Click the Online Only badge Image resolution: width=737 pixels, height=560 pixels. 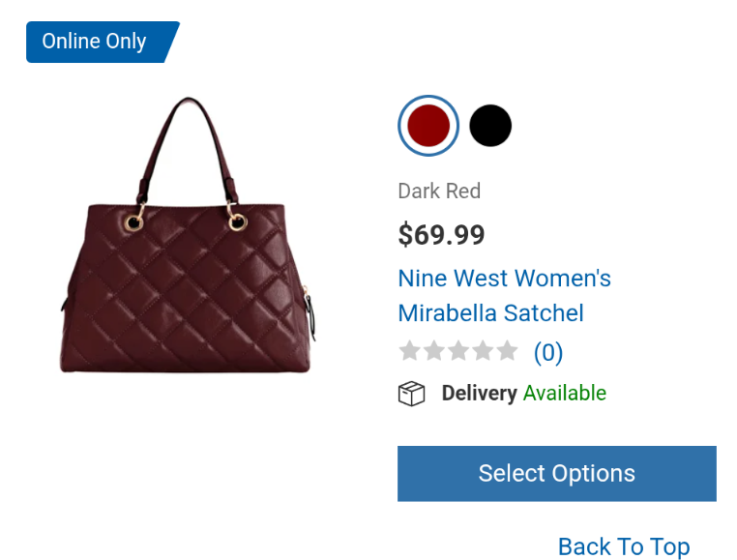pyautogui.click(x=97, y=42)
